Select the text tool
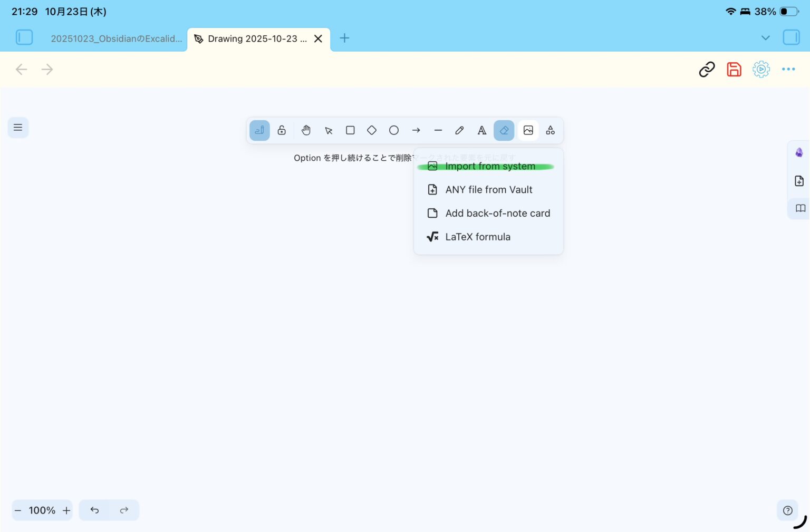Screen dimensions: 810x532 point(482,130)
